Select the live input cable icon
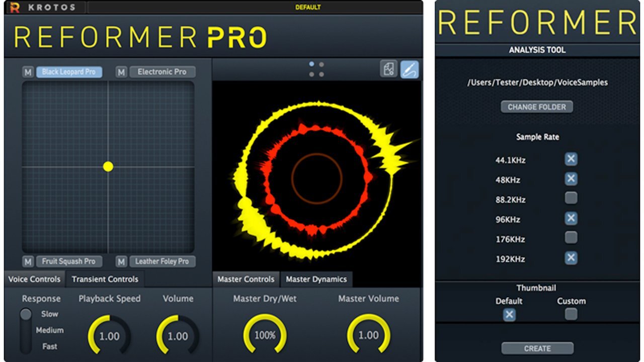 pos(410,69)
